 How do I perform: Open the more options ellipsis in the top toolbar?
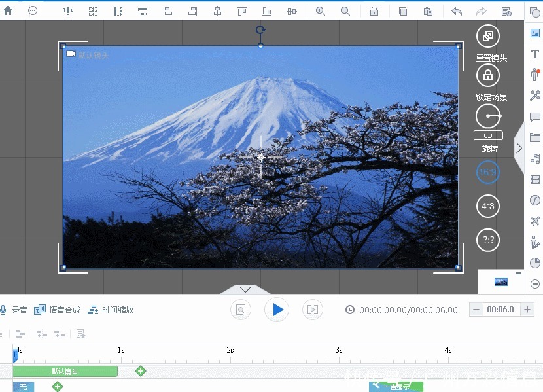[x=33, y=11]
